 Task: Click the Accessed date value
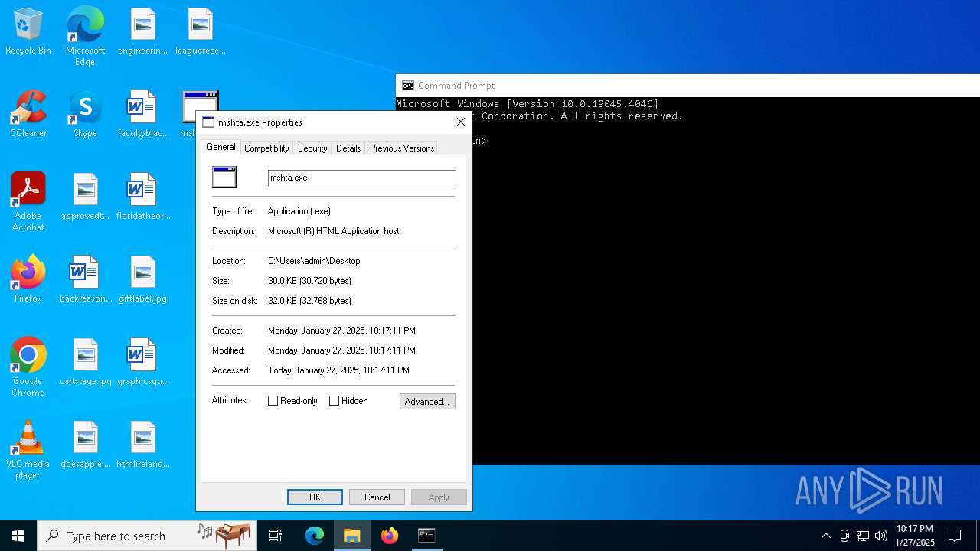coord(338,370)
